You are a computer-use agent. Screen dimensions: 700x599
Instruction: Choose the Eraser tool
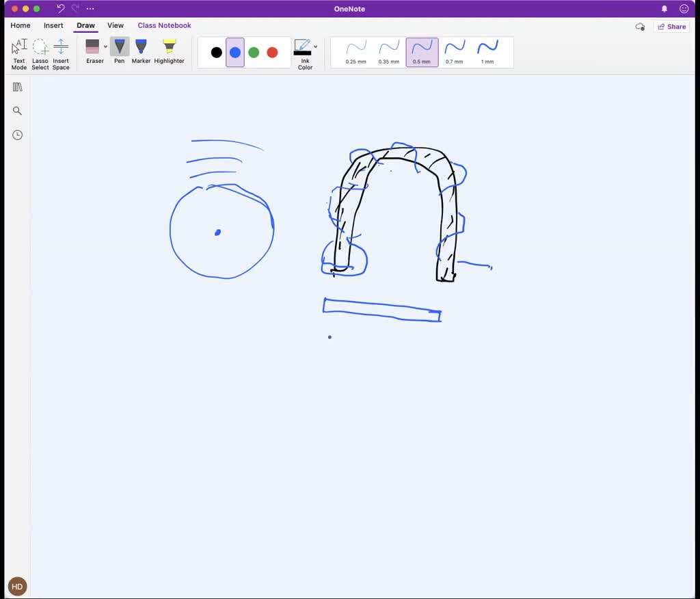point(93,52)
